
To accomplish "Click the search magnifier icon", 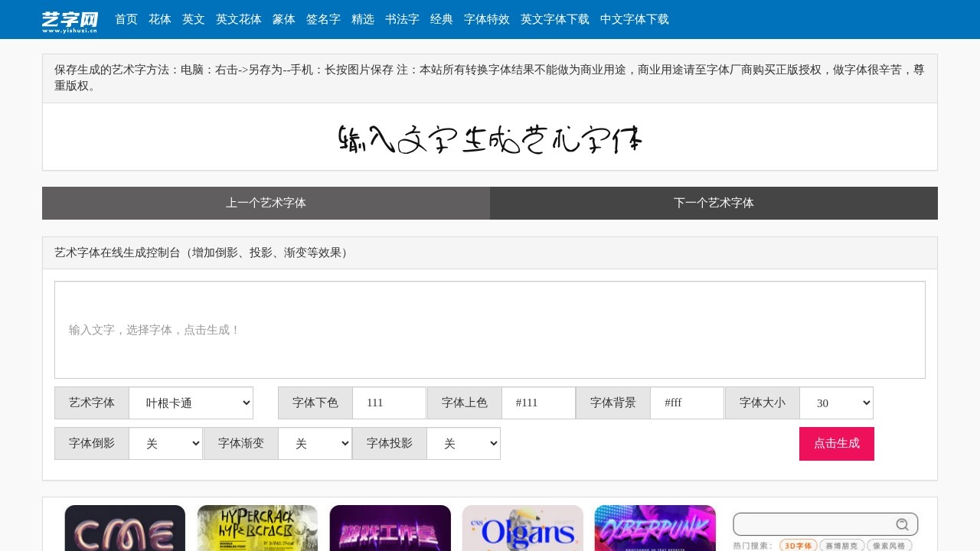I will (x=903, y=524).
